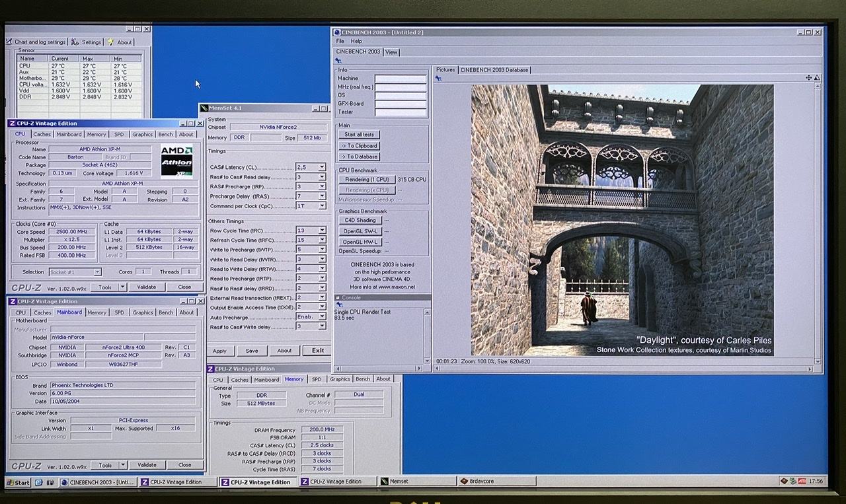
Task: Open the CAS# Latency (CL) dropdown in MemSet
Action: click(322, 168)
